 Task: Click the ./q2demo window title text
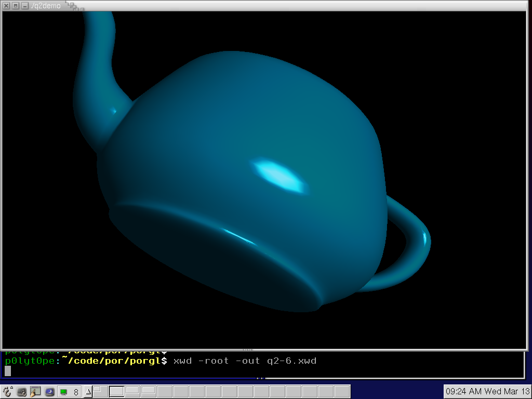click(46, 6)
